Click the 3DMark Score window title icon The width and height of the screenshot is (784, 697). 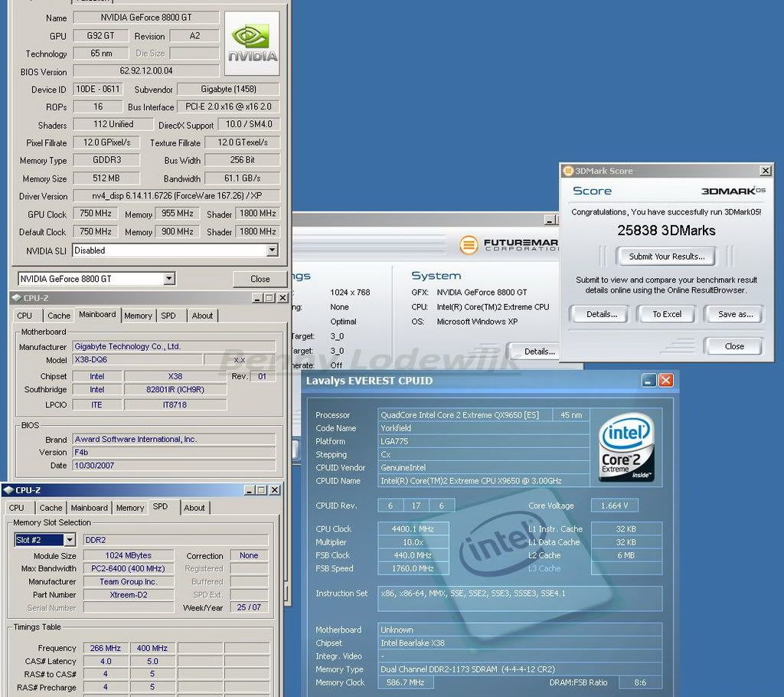(x=568, y=171)
